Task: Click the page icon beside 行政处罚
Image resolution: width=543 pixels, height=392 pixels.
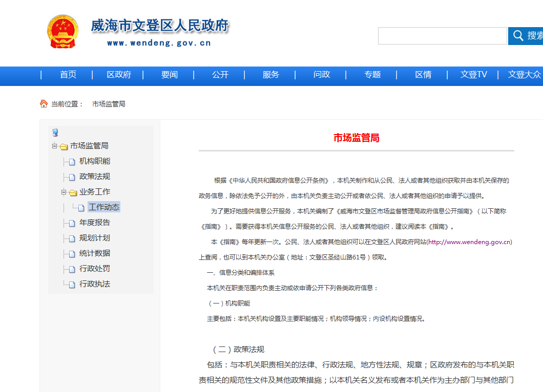Action: [72, 269]
